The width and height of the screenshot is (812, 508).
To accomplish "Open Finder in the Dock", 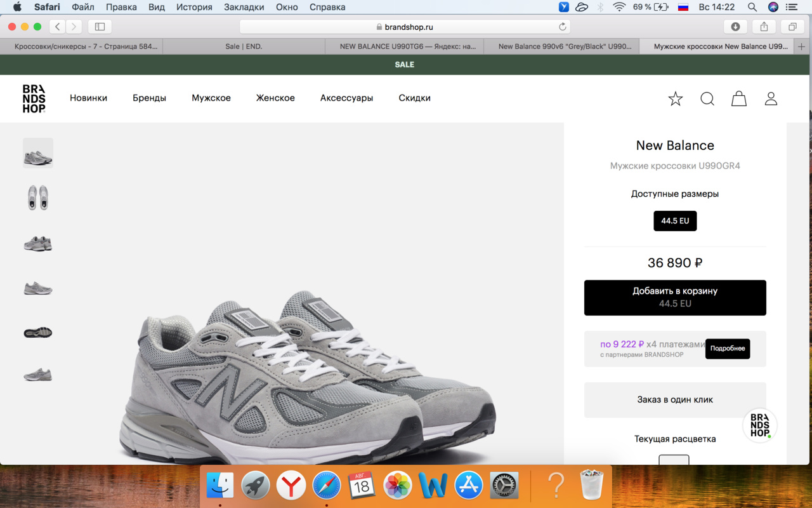I will coord(220,486).
